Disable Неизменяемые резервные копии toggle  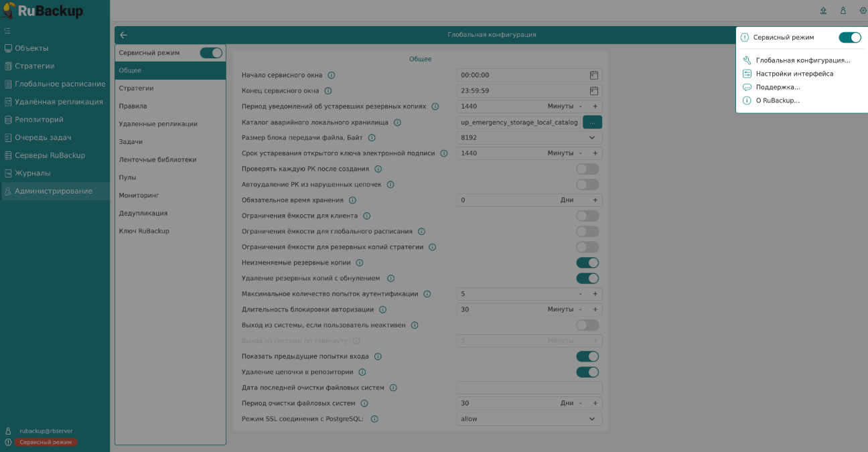pyautogui.click(x=587, y=262)
